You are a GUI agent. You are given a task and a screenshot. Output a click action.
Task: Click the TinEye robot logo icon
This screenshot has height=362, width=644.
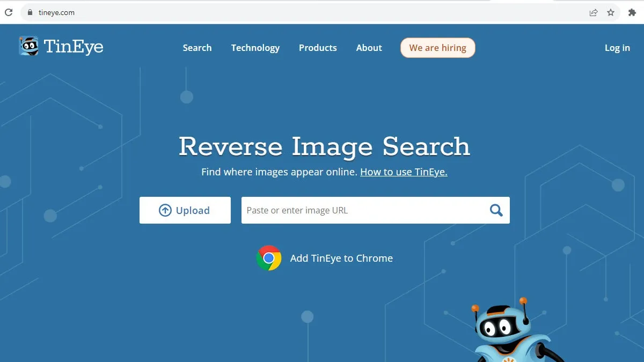[28, 47]
